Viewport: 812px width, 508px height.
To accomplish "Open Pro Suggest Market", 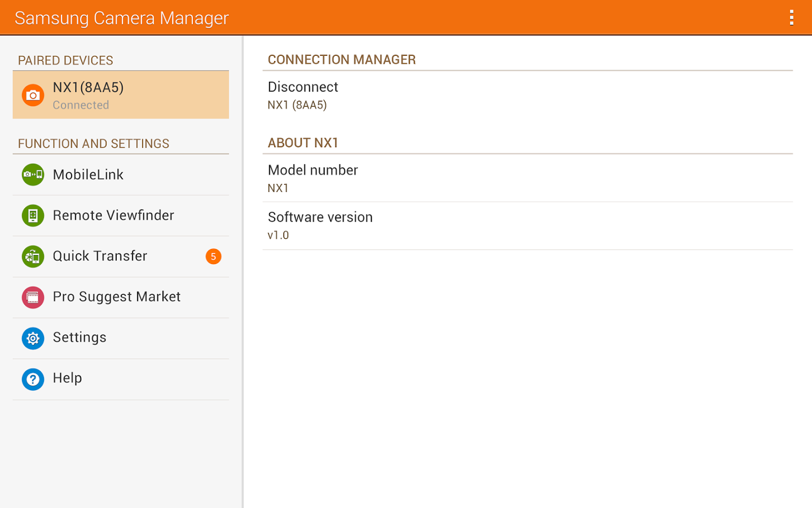I will click(x=121, y=297).
